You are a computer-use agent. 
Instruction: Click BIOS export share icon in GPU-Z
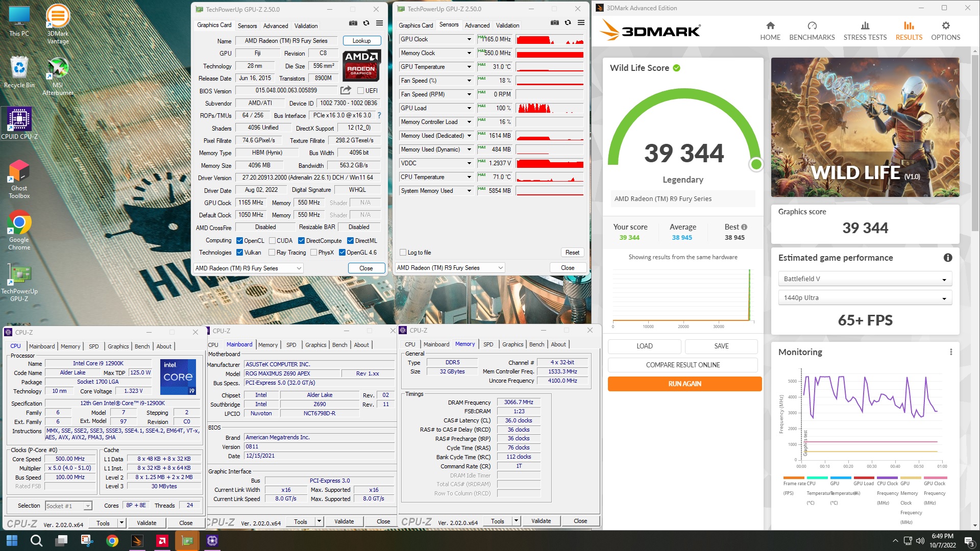click(346, 90)
